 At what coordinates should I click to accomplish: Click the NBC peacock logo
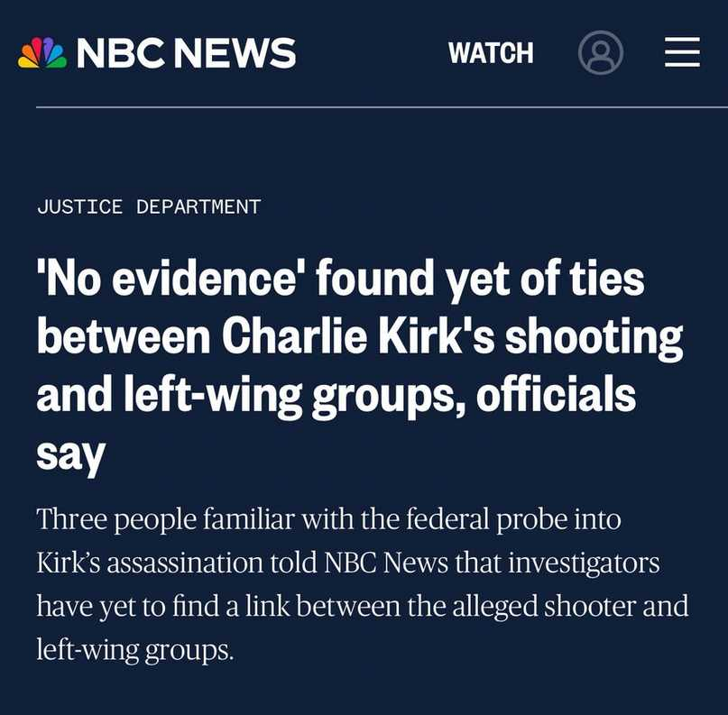[x=42, y=53]
